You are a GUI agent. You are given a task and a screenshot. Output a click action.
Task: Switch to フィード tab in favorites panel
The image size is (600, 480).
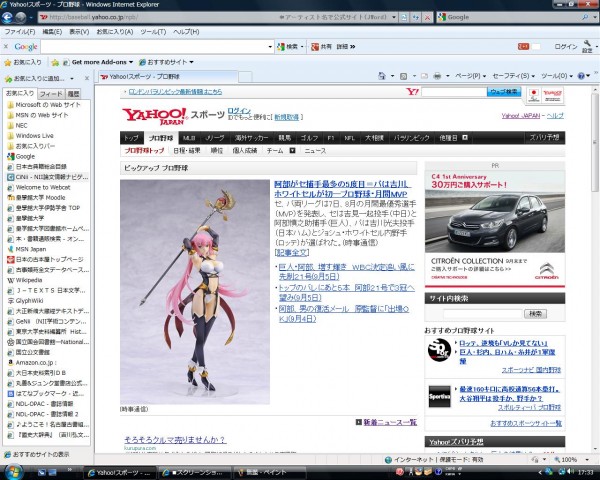point(51,94)
